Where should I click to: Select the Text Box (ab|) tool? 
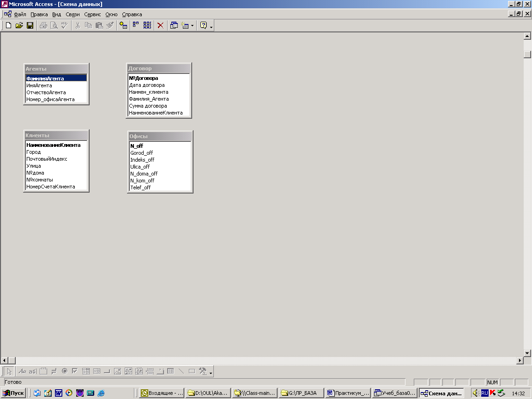click(x=33, y=371)
